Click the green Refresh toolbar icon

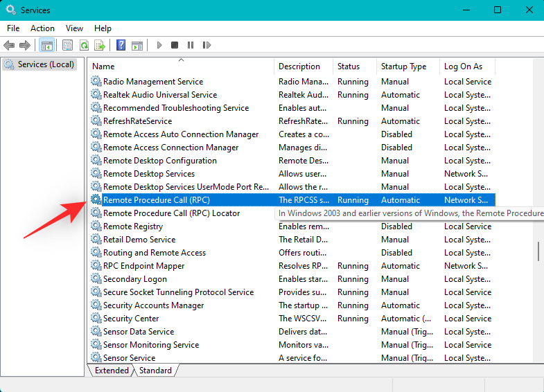click(84, 46)
